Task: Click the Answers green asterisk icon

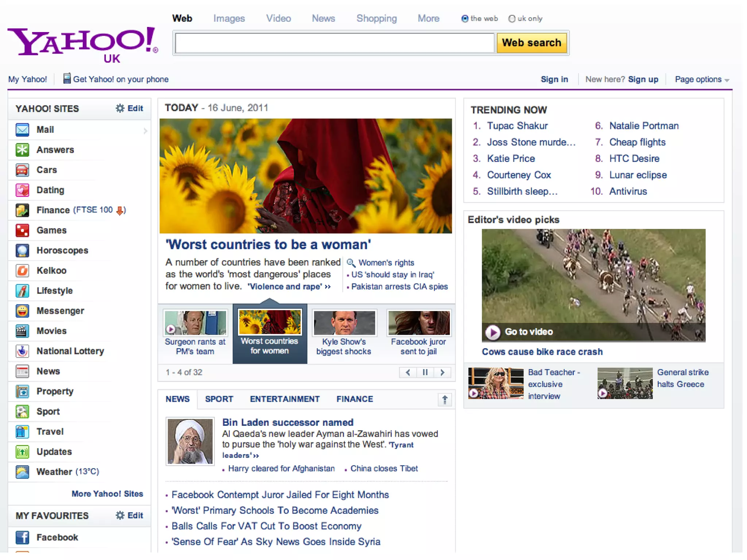Action: (x=22, y=150)
